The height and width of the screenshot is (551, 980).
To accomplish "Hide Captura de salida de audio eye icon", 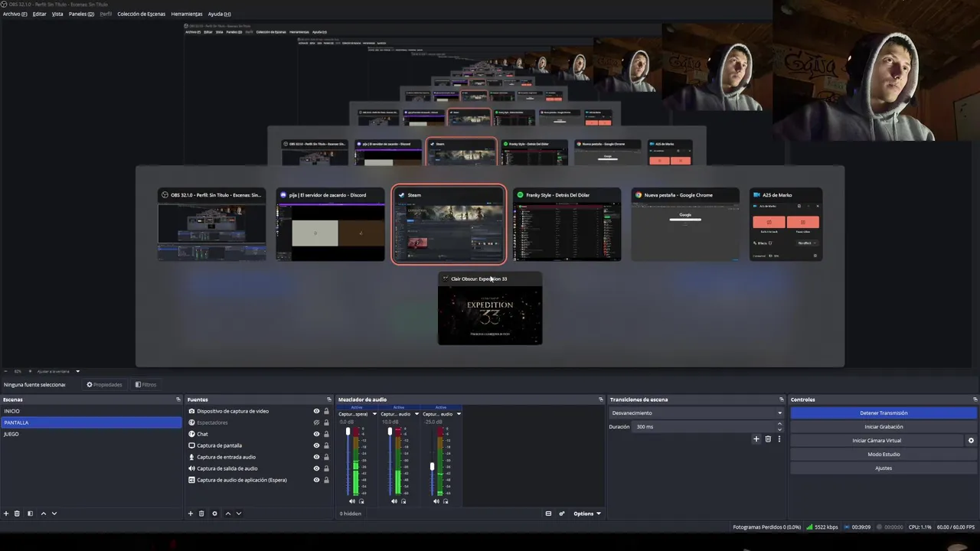I will (x=316, y=468).
